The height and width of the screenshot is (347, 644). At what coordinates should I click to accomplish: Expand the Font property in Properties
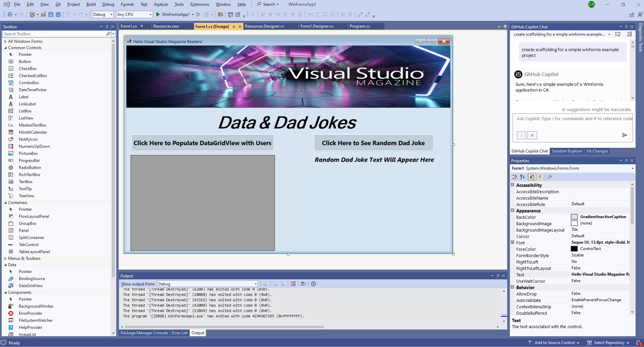[513, 242]
